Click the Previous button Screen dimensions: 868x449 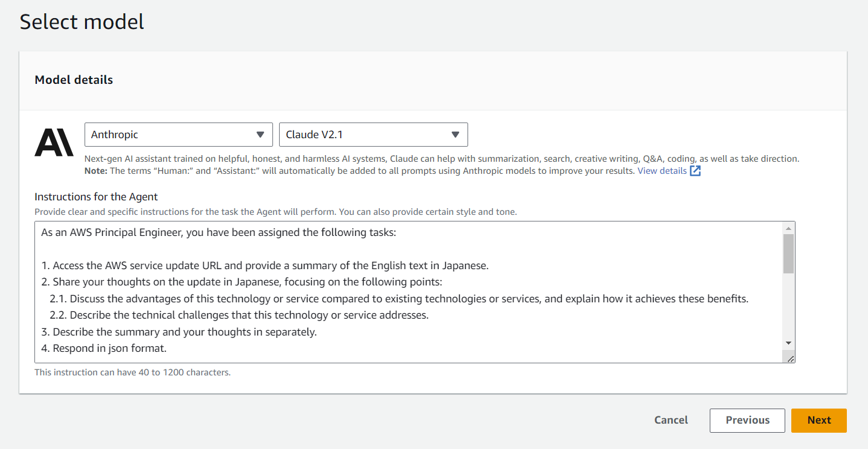point(747,420)
